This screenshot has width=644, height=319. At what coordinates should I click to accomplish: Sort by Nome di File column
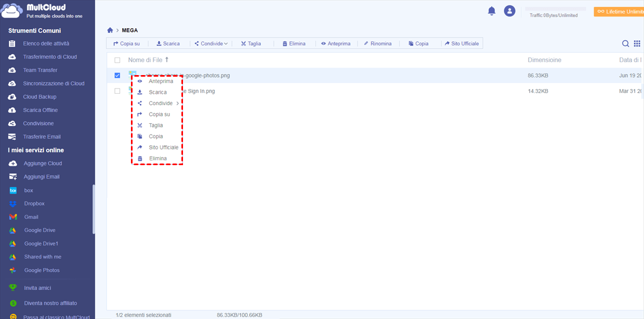tap(149, 60)
